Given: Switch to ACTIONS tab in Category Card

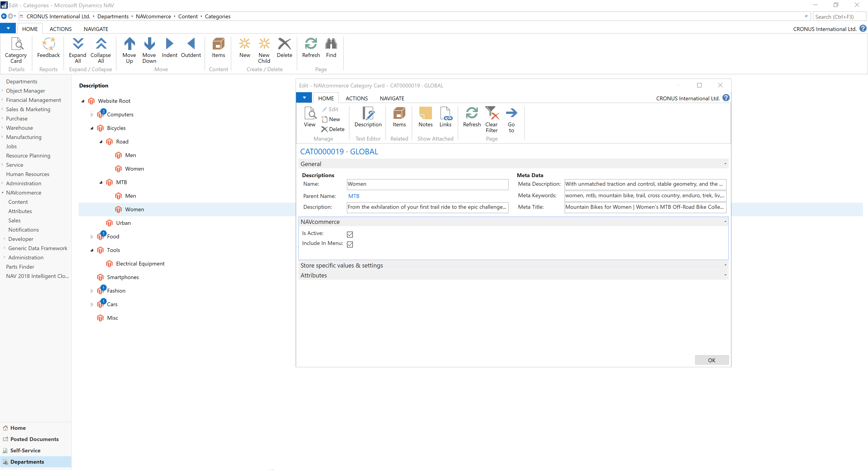Looking at the screenshot, I should point(356,98).
